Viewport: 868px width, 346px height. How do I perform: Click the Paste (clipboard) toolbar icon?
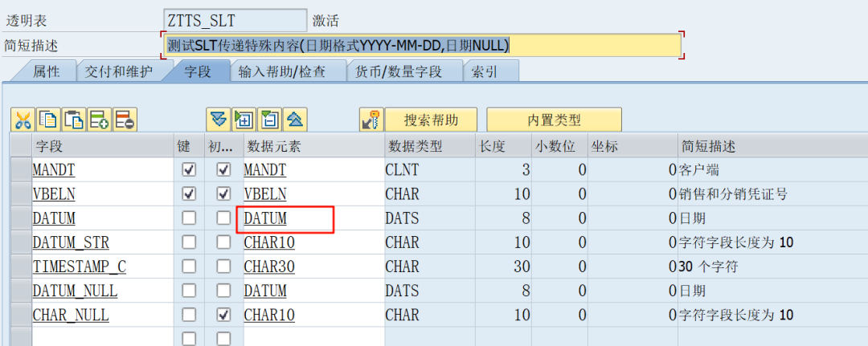coord(74,120)
